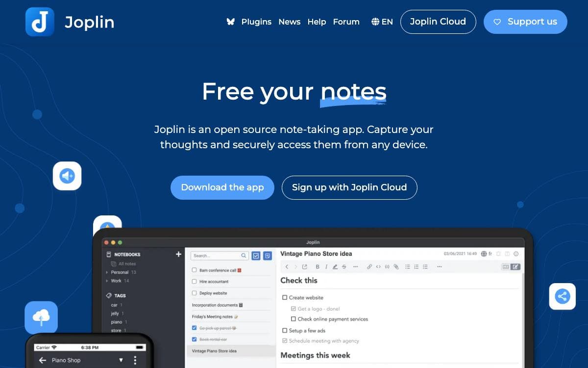Open second toolbar overflow ellipsis
The height and width of the screenshot is (368, 588).
440,266
